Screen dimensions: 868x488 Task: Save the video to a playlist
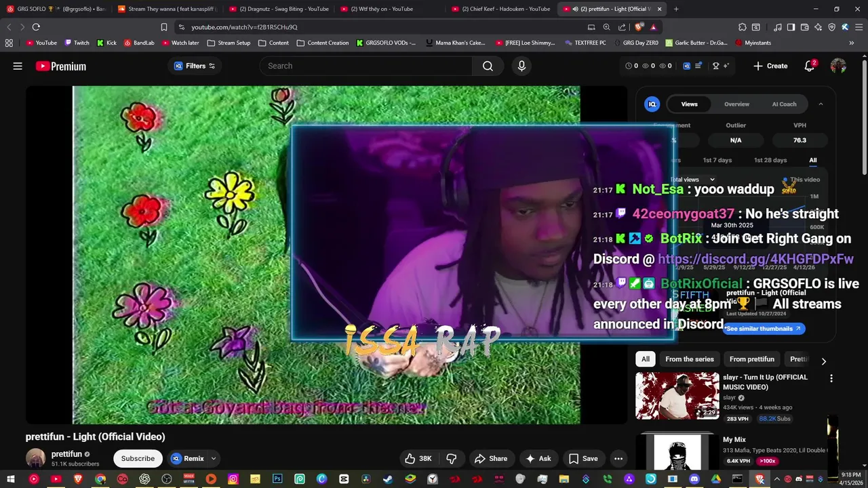583,459
